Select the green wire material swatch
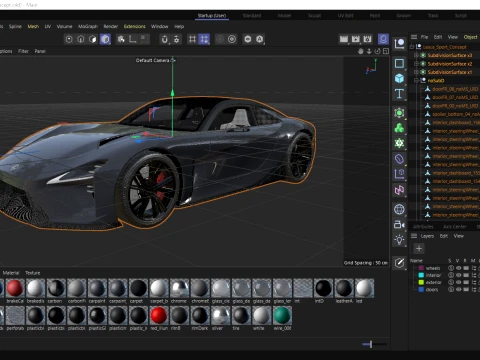The image size is (480, 360). 282,315
